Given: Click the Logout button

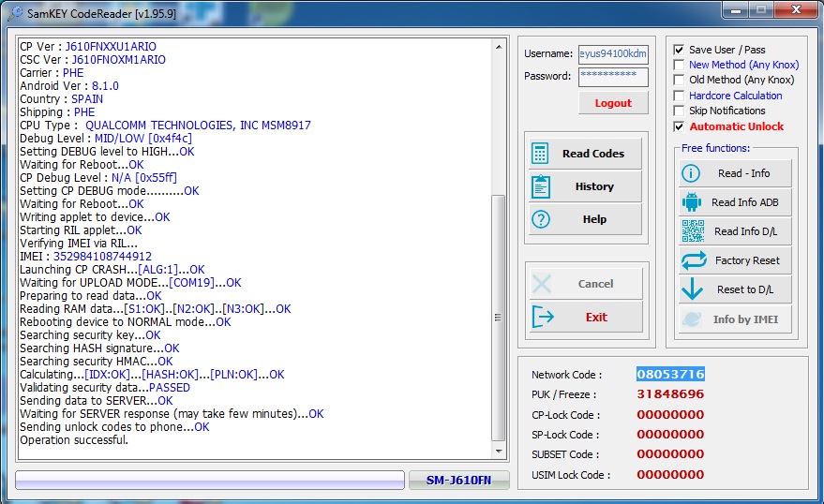Looking at the screenshot, I should (x=613, y=103).
